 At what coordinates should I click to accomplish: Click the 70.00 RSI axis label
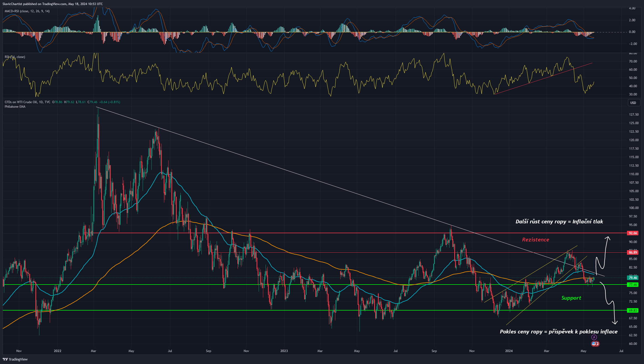[633, 61]
